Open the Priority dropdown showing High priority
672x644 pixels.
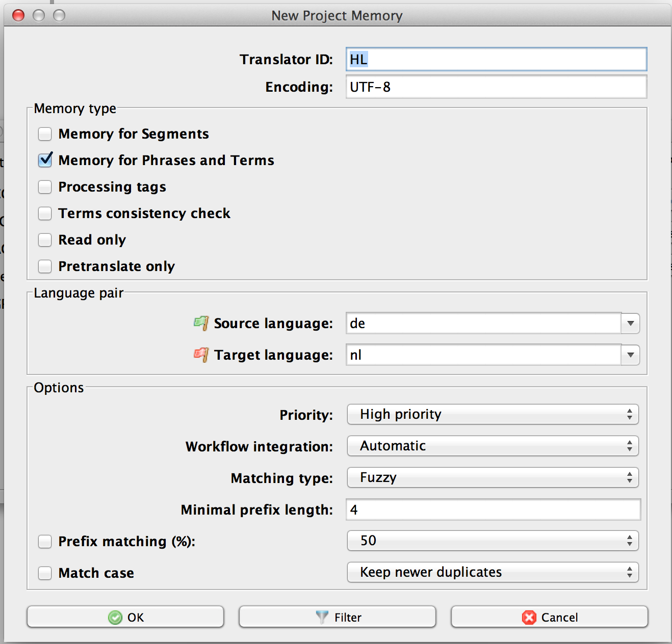pos(493,414)
